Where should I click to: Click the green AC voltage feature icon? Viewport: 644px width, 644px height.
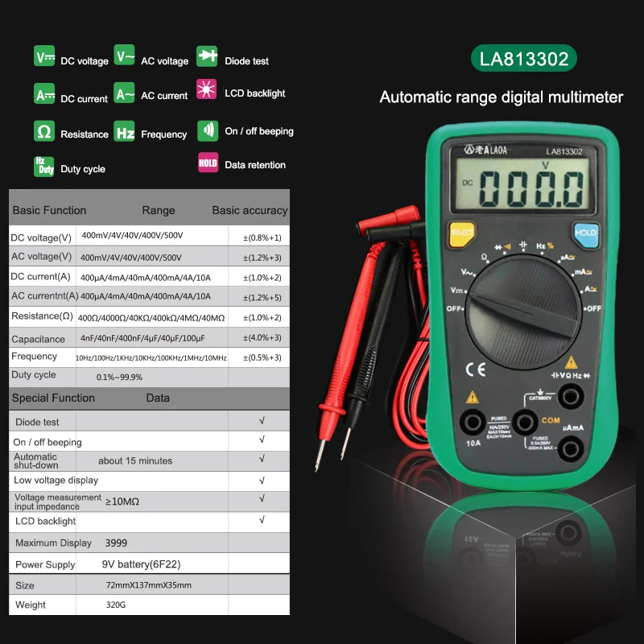(124, 55)
